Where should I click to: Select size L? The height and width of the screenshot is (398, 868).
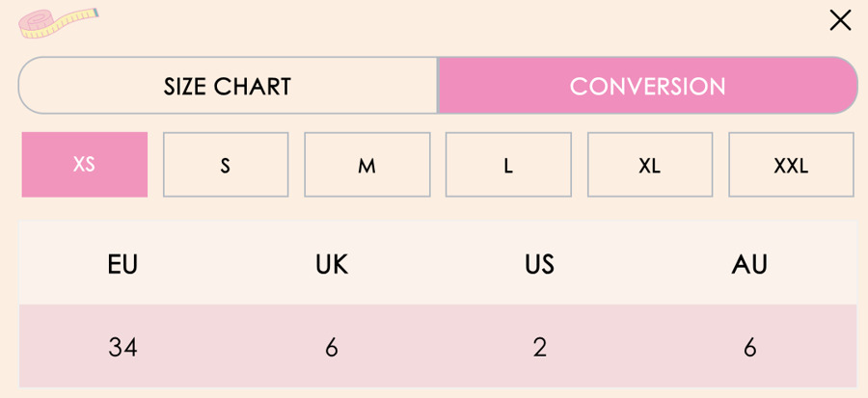(x=508, y=165)
